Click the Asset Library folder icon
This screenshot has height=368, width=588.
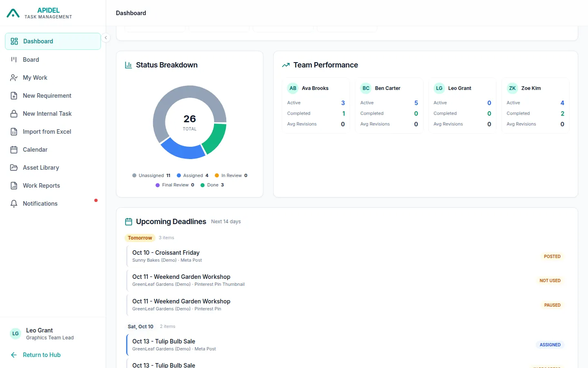[14, 168]
